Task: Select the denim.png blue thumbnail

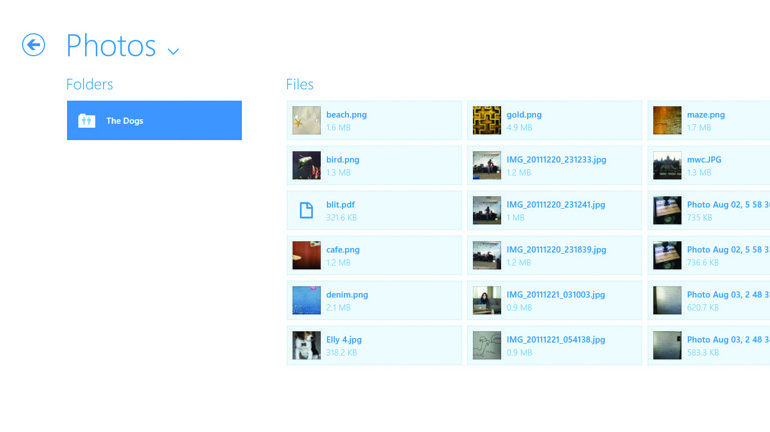Action: pos(306,300)
